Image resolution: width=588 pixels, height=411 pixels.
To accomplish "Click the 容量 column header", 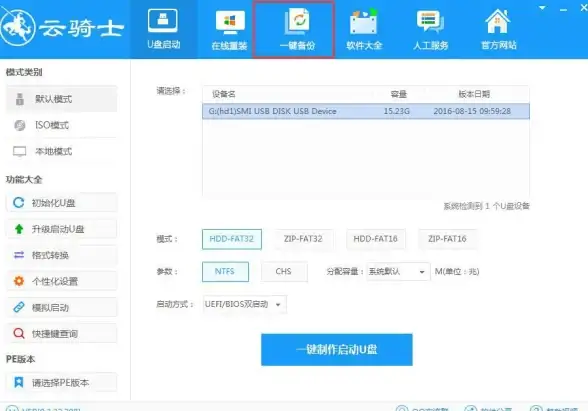I will tap(398, 94).
